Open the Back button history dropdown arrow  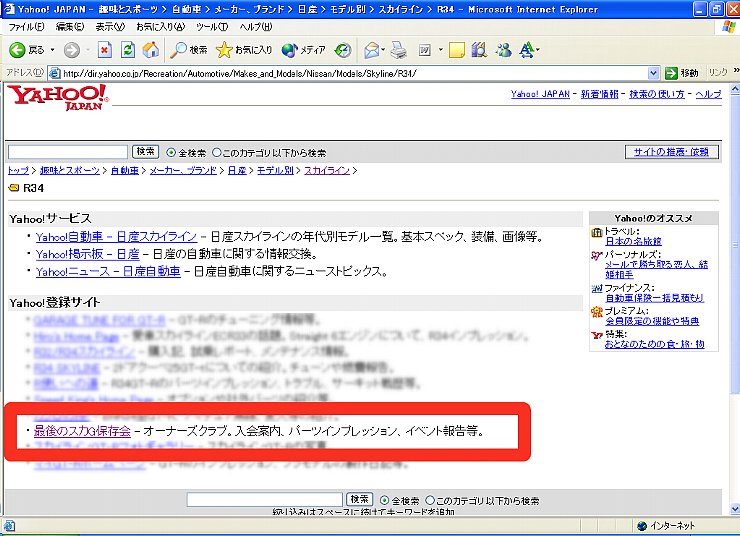pos(52,50)
